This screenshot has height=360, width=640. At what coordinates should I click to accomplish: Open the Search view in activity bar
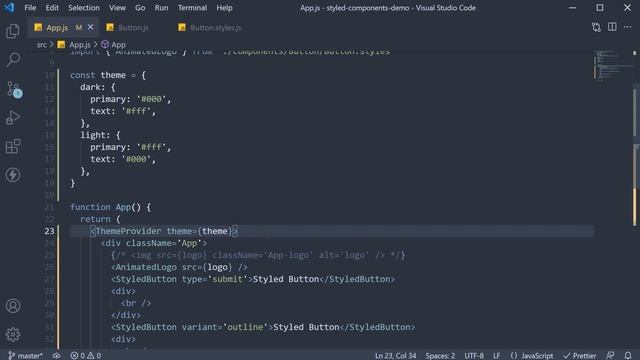(13, 60)
